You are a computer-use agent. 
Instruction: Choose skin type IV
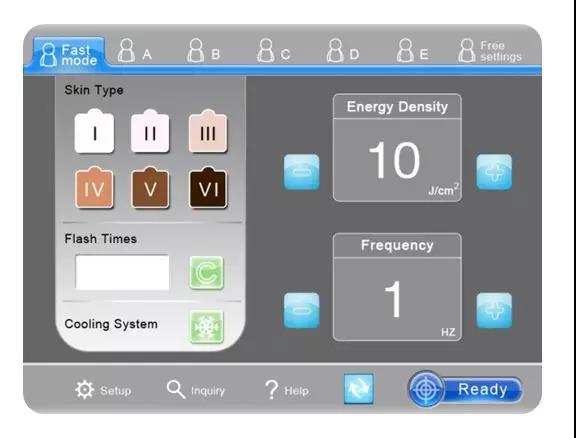click(x=94, y=188)
